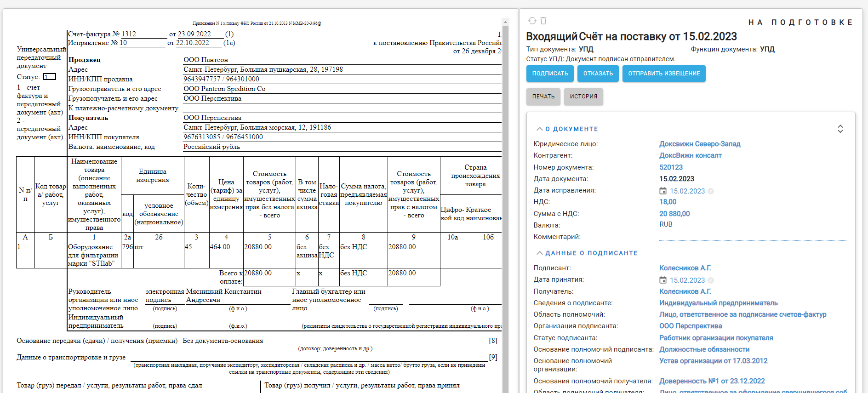
Task: Click the trash delete icon
Action: [543, 21]
